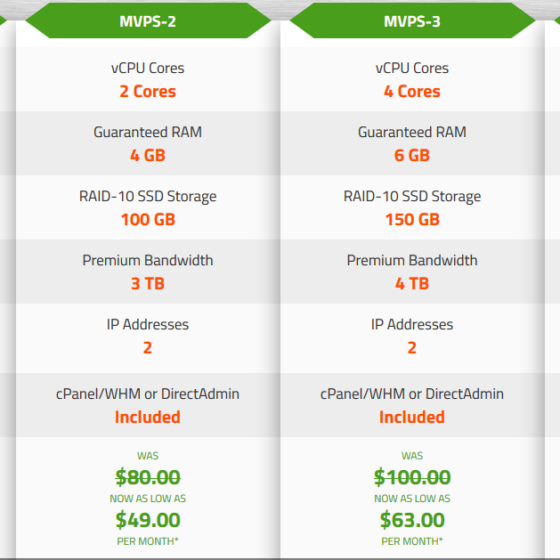Click the '4 TB' premium bandwidth value
560x560 pixels.
pos(412,284)
